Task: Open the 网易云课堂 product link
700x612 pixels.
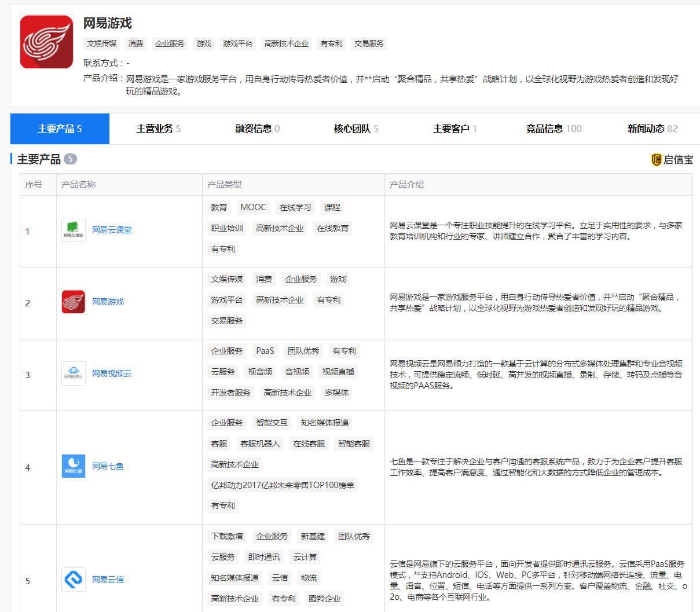Action: [x=112, y=230]
